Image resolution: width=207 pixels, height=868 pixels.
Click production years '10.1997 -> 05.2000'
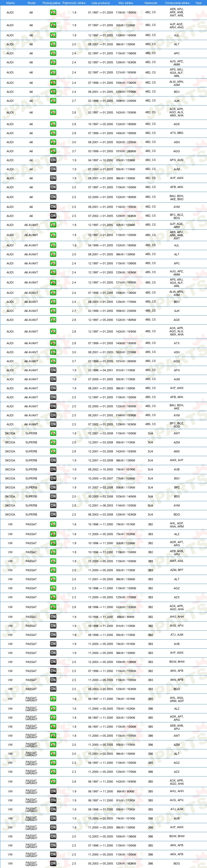point(101,124)
